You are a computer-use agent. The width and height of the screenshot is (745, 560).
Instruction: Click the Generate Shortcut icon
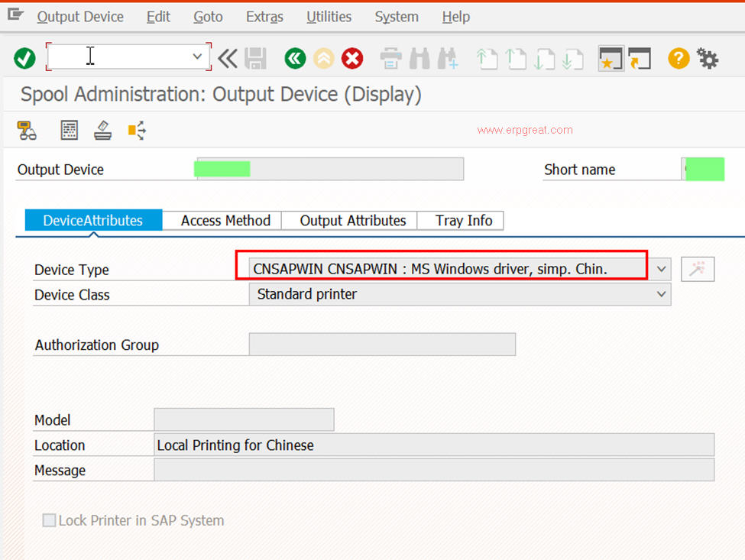pos(640,59)
